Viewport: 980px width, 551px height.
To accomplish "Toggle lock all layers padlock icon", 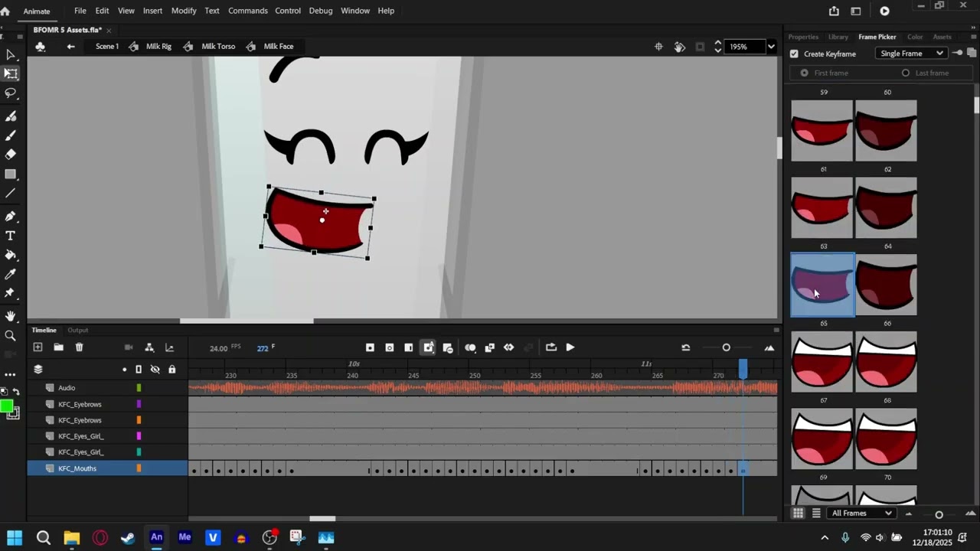I will click(x=171, y=370).
